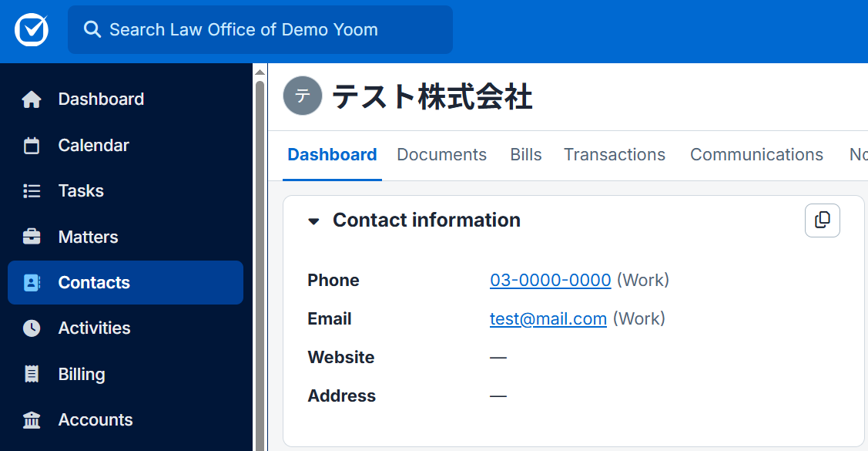Click the Tasks list icon

click(32, 191)
